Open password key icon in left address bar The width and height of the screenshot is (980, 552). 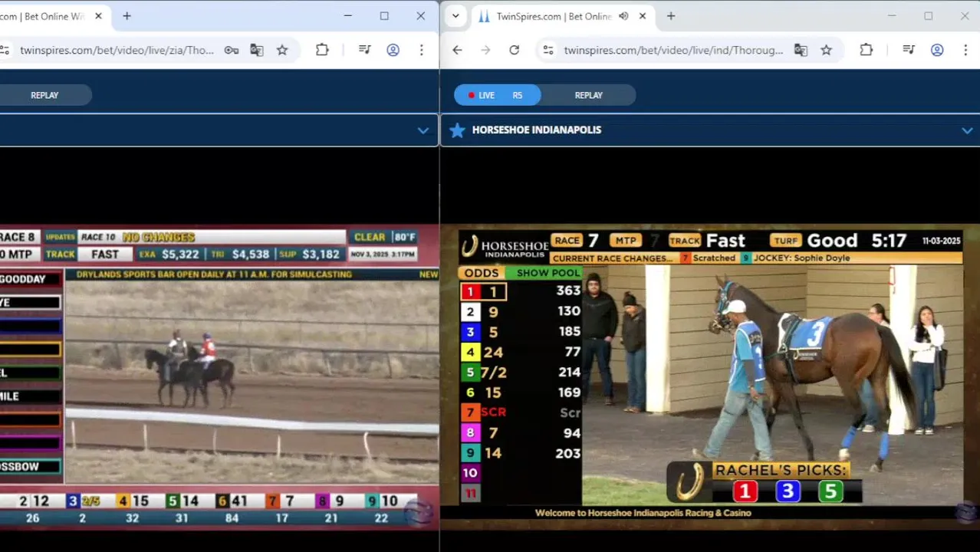(x=231, y=50)
